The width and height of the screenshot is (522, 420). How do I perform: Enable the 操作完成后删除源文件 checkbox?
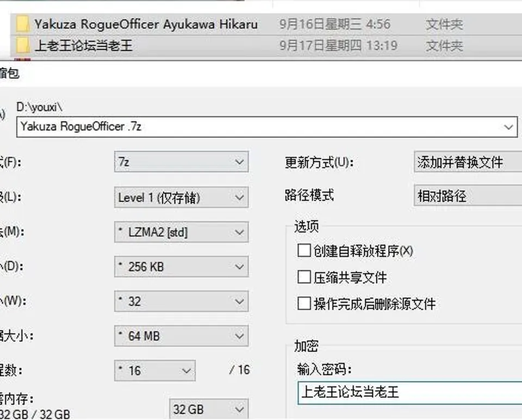(x=304, y=303)
